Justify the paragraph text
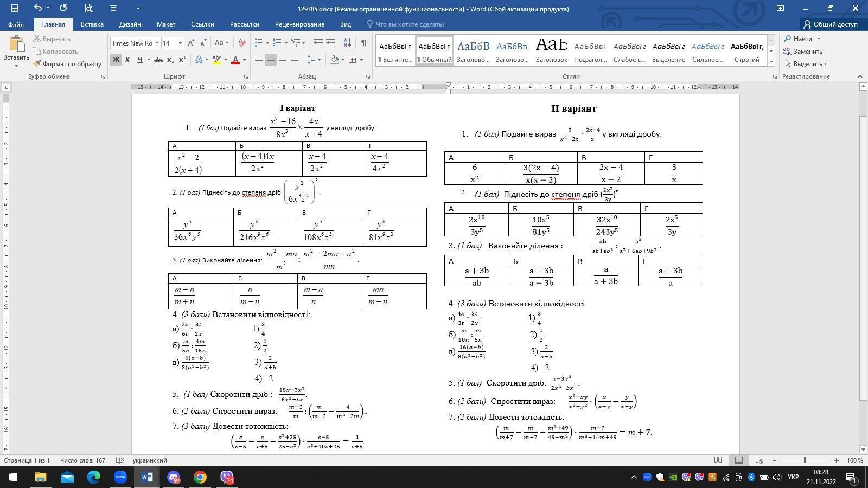This screenshot has width=868, height=488. coord(295,60)
